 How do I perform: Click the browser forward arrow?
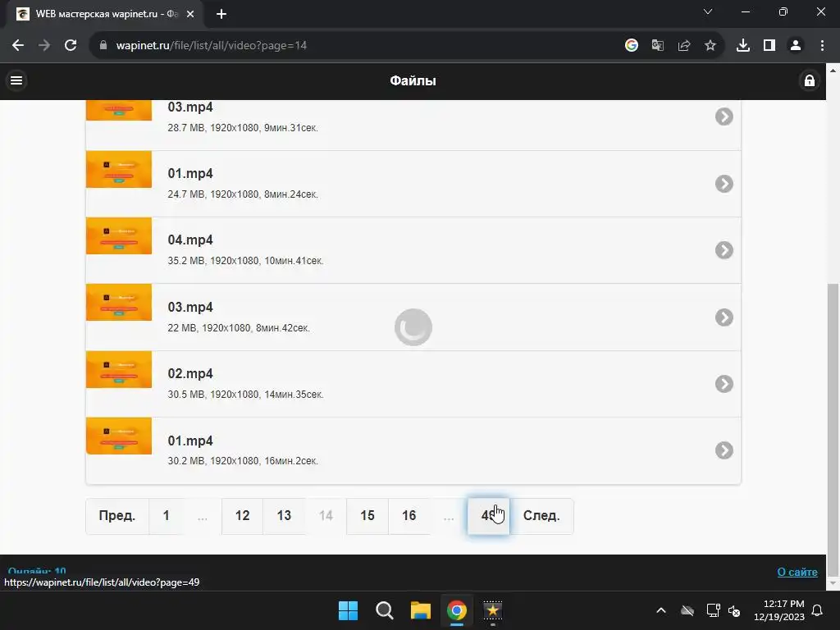[x=44, y=46]
